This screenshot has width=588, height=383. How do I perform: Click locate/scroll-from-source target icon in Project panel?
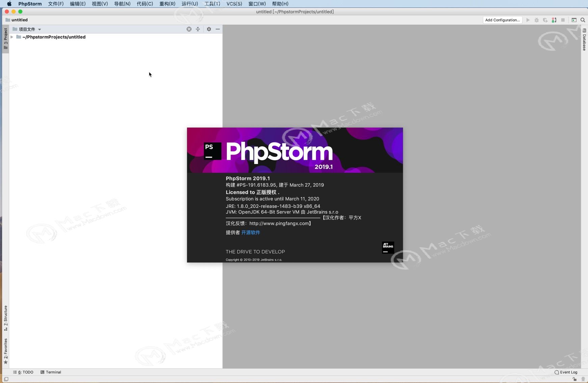(189, 29)
